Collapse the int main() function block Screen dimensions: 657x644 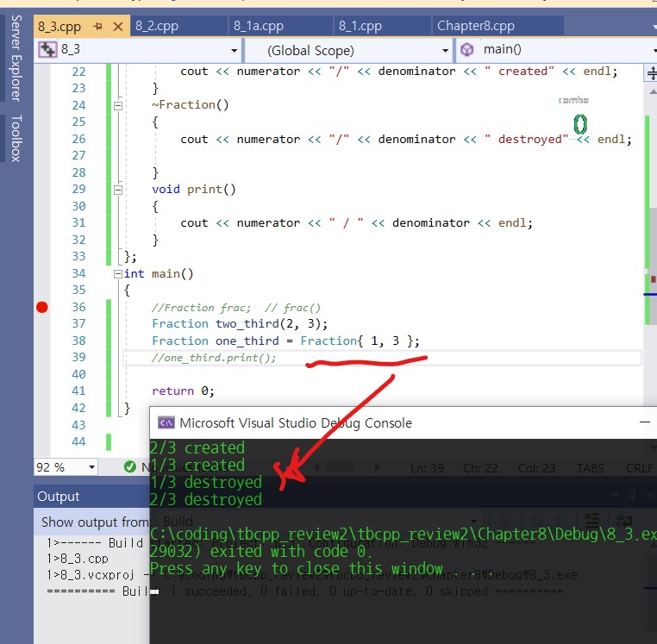click(118, 273)
